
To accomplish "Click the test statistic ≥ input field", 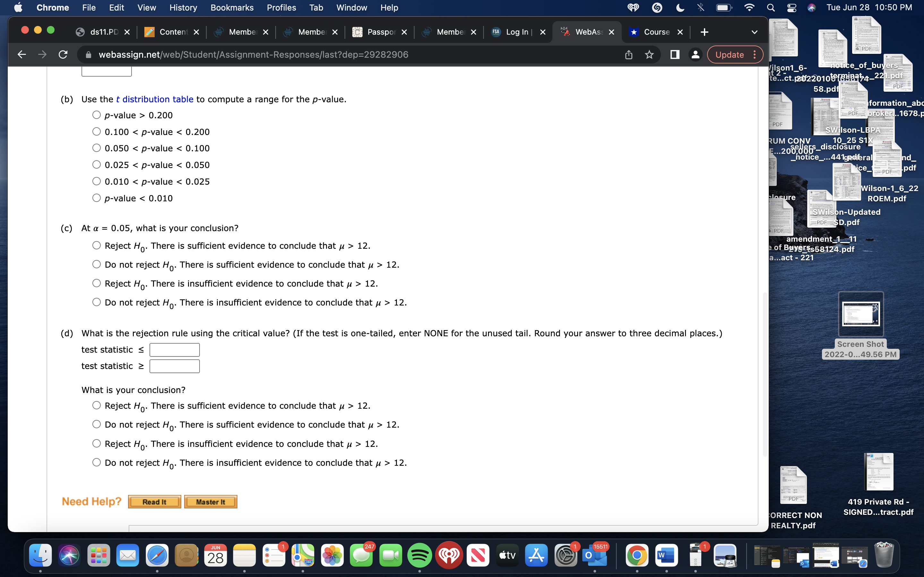I will pos(175,366).
